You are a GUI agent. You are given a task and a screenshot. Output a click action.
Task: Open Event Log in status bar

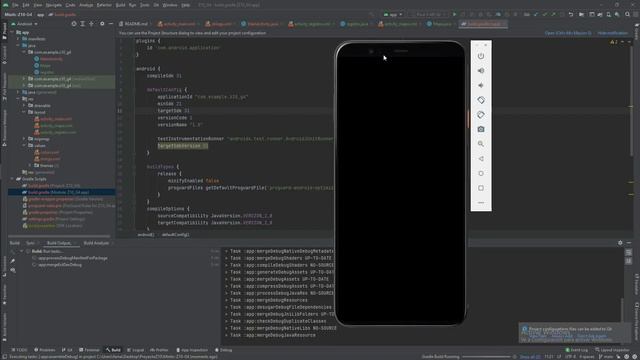pos(577,350)
